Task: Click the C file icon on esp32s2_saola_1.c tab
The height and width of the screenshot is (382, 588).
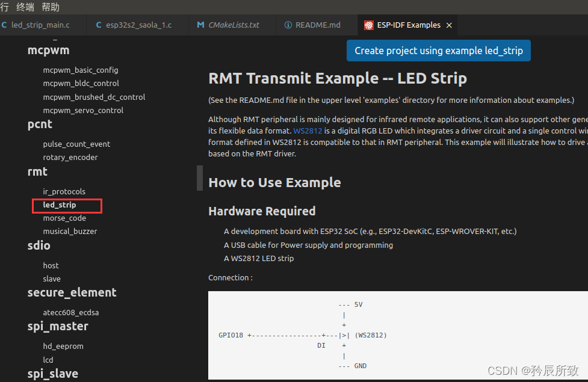Action: pyautogui.click(x=99, y=25)
